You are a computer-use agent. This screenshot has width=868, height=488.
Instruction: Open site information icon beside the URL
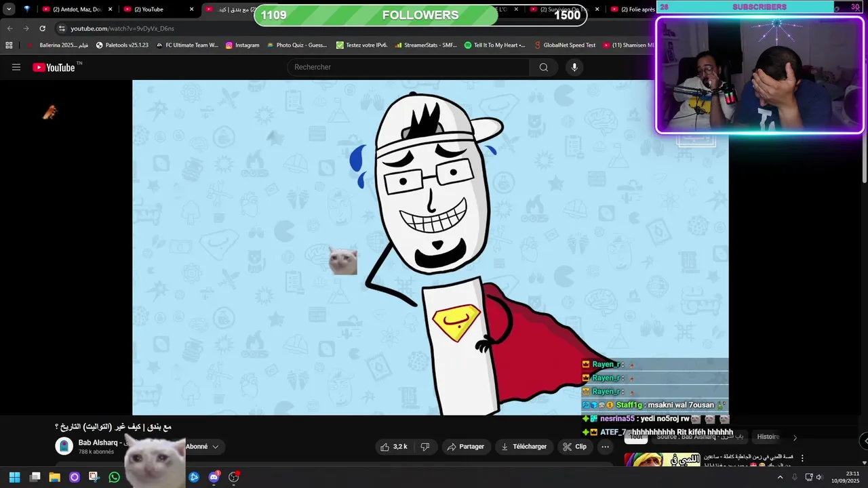click(x=62, y=28)
